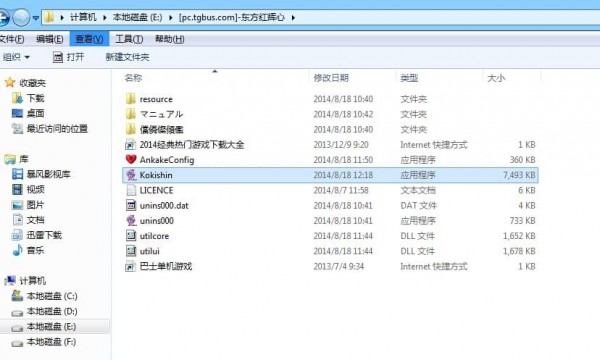Click the size 733 KB
Screen dimensions: 600x360
522,221
